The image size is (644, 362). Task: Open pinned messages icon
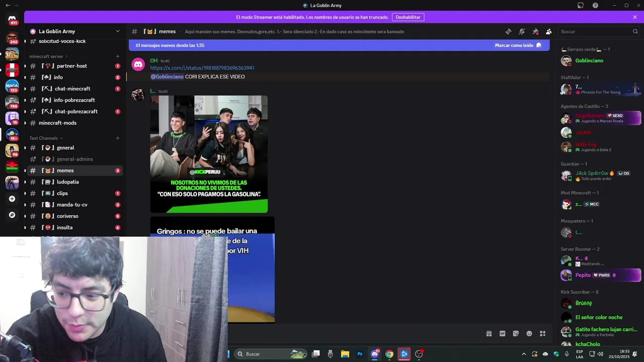point(535,31)
